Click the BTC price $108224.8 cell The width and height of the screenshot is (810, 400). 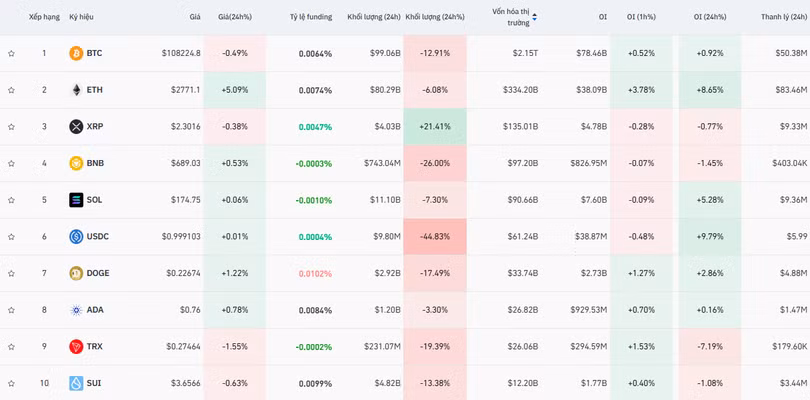[181, 53]
